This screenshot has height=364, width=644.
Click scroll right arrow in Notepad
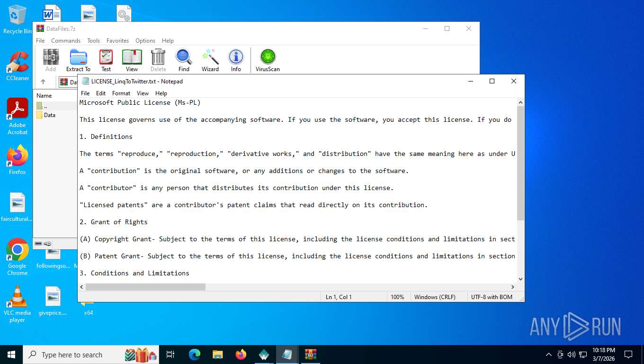click(x=513, y=287)
